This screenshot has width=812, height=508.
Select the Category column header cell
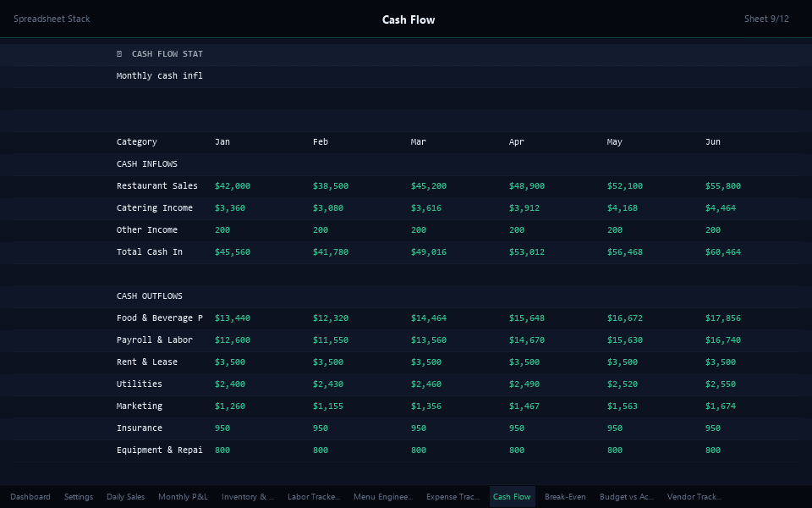pos(137,142)
